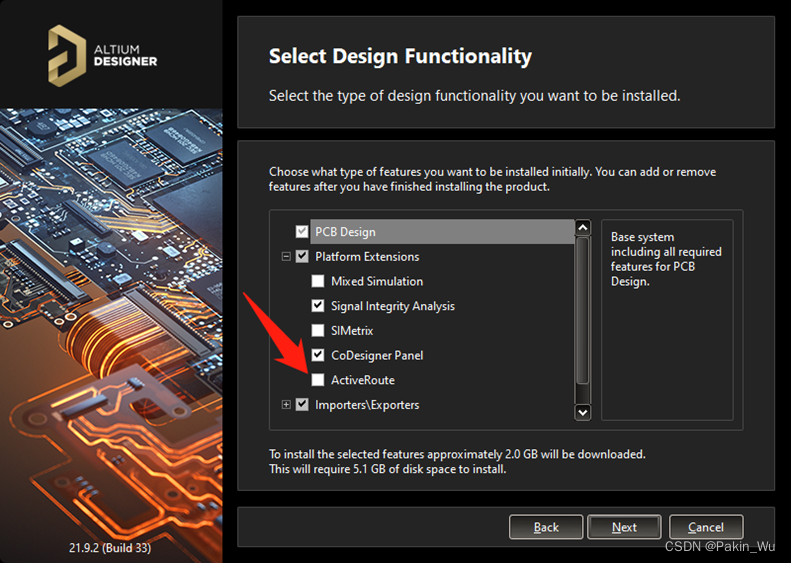Toggle the Platform Extensions checkbox
The height and width of the screenshot is (563, 791).
302,257
